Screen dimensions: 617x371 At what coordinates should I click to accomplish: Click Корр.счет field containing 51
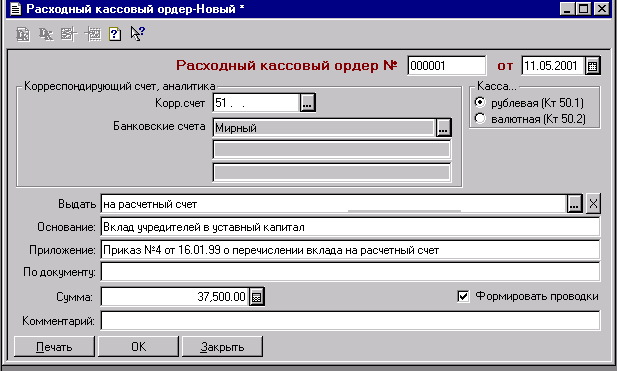point(256,103)
